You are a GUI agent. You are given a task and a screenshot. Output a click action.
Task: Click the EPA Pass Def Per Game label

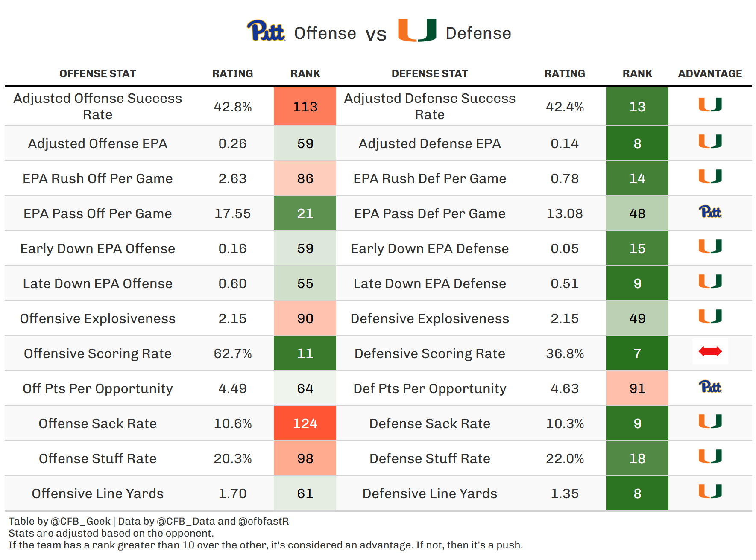[x=430, y=213]
